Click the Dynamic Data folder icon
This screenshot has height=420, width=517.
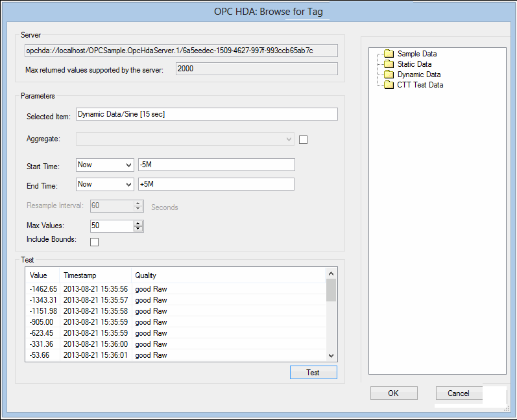389,75
